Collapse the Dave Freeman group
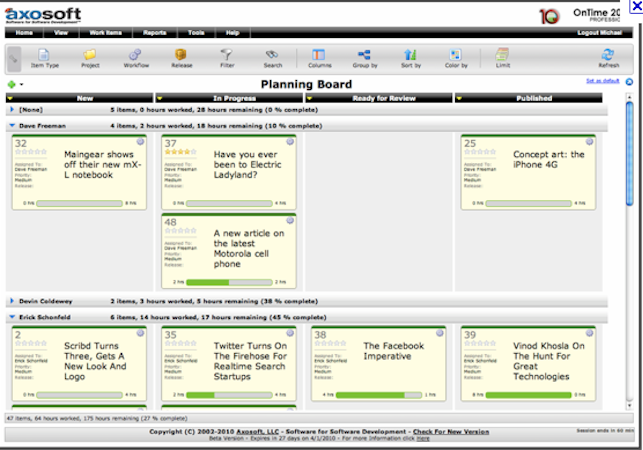This screenshot has height=450, width=643. pos(12,126)
